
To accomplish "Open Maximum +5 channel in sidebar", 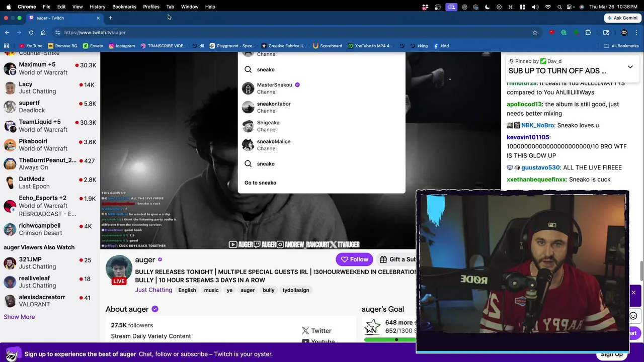I will 50,68.
